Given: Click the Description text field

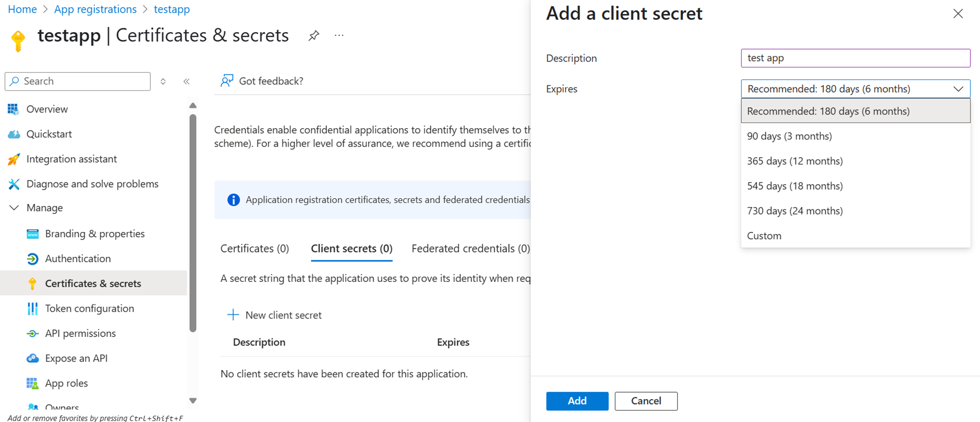Looking at the screenshot, I should tap(855, 58).
